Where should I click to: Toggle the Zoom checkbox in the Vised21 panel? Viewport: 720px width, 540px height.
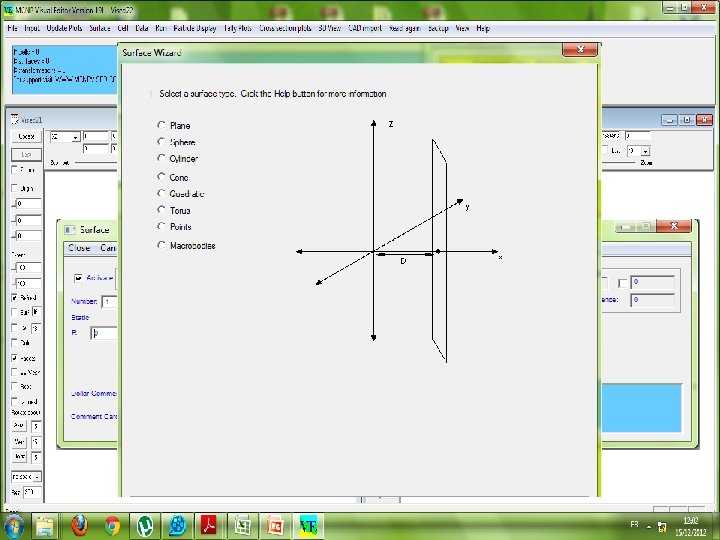coord(15,170)
